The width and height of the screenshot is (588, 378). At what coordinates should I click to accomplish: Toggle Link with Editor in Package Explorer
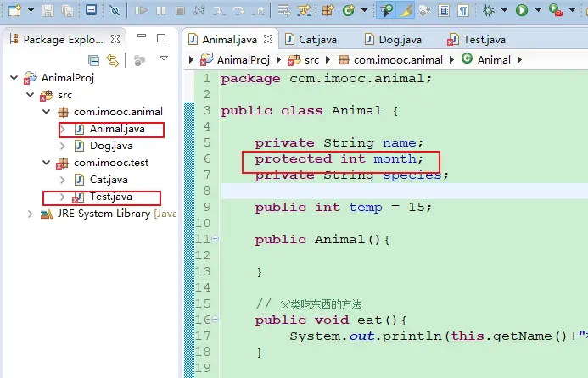113,59
